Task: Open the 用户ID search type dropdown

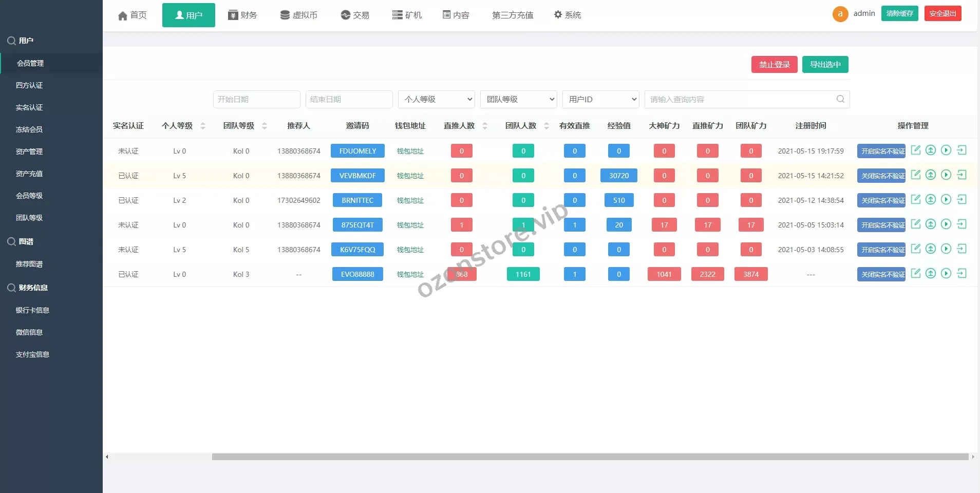Action: 601,99
